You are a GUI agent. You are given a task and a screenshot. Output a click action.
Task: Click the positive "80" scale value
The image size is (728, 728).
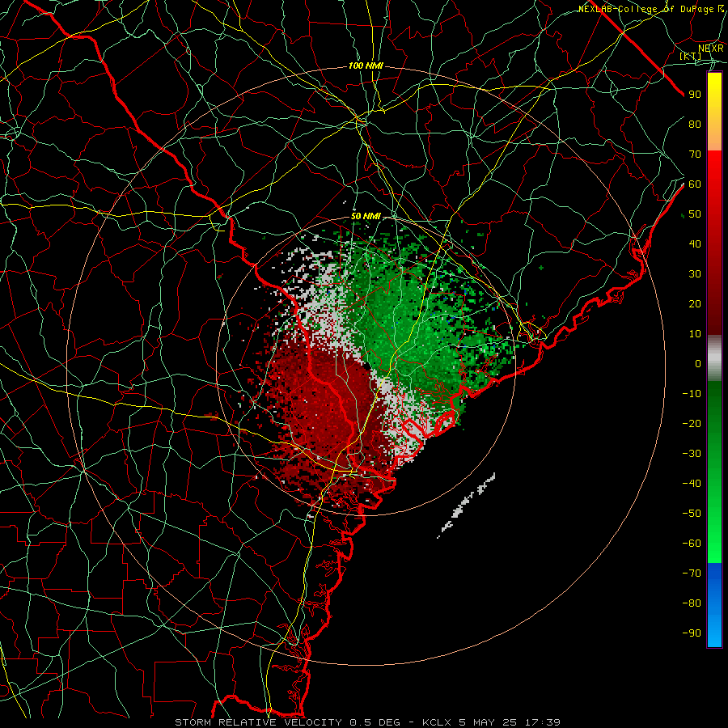(695, 125)
